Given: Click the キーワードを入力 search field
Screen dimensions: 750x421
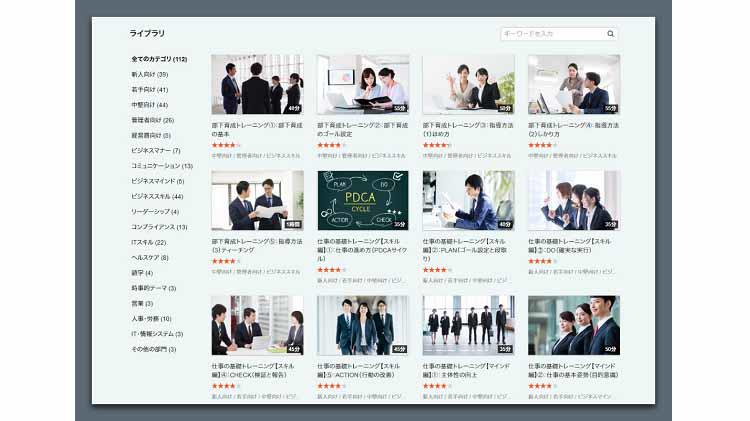Looking at the screenshot, I should (x=552, y=34).
